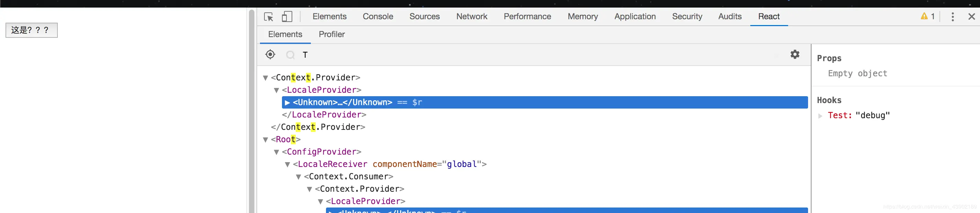Expand the selected Unknown component
The width and height of the screenshot is (980, 213).
click(287, 102)
